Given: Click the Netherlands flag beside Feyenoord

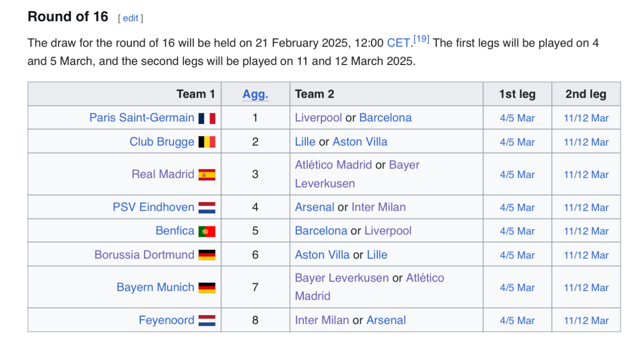Looking at the screenshot, I should pyautogui.click(x=207, y=321).
